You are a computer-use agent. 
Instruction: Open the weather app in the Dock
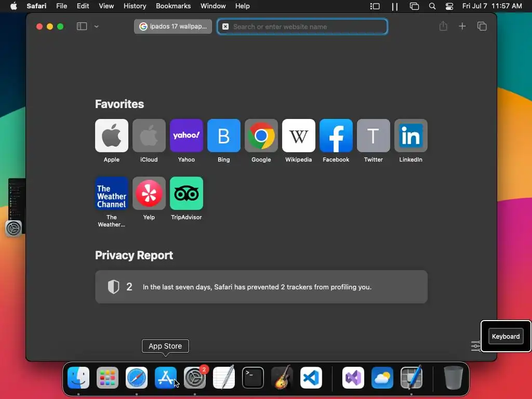click(x=382, y=378)
